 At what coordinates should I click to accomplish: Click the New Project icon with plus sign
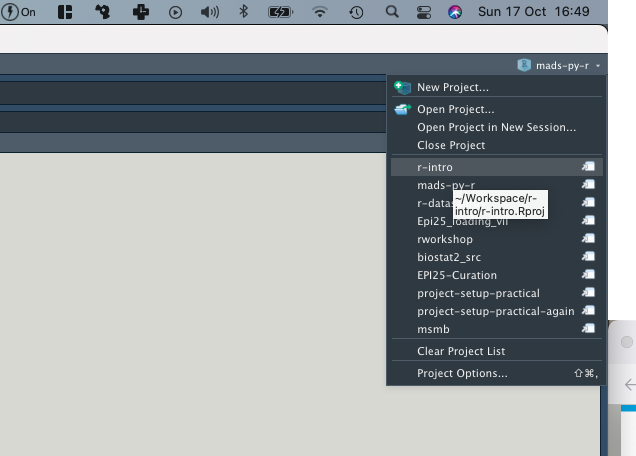pyautogui.click(x=402, y=88)
